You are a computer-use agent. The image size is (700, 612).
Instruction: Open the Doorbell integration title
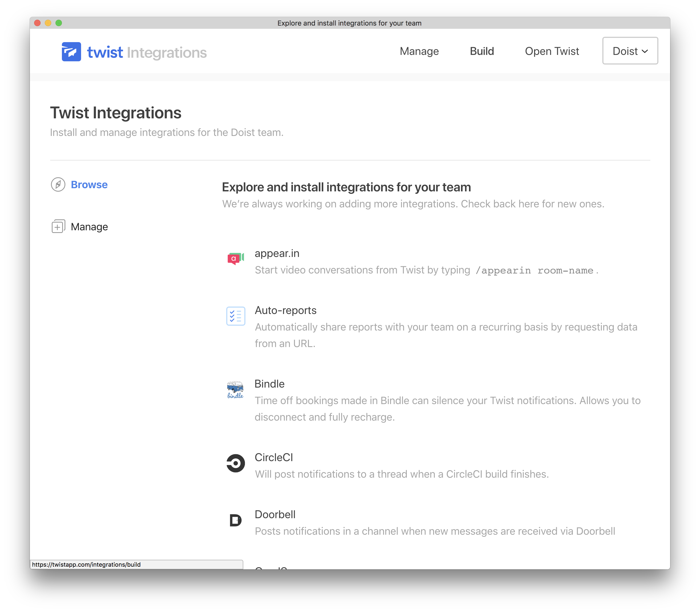click(x=275, y=514)
